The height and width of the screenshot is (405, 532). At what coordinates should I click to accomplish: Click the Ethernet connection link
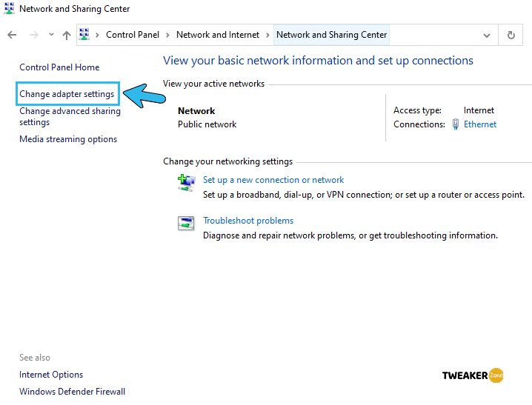click(x=479, y=124)
